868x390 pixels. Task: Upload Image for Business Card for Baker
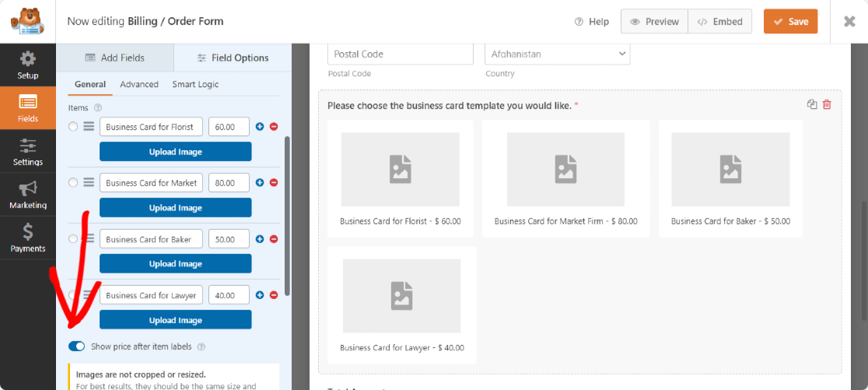coord(176,264)
